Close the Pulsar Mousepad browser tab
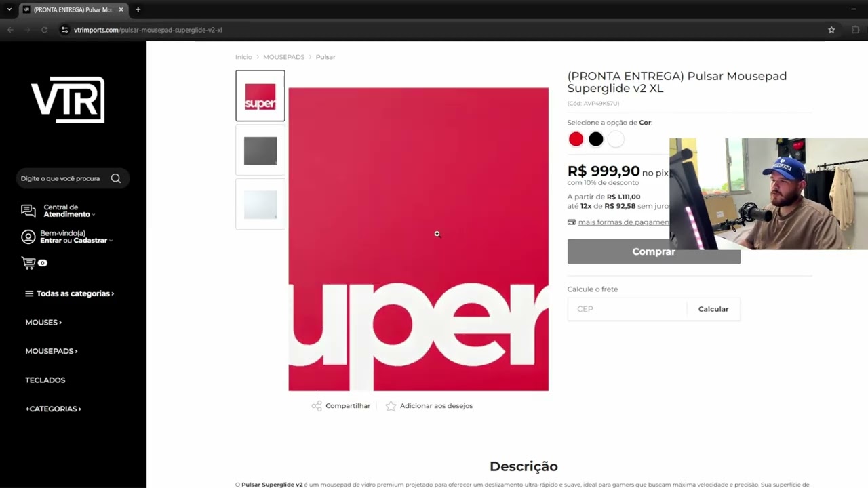The height and width of the screenshot is (488, 868). click(121, 9)
